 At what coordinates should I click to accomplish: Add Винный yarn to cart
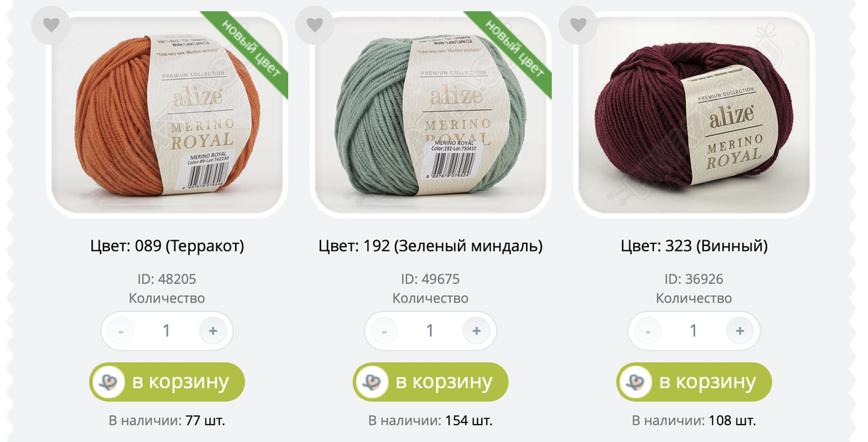tap(694, 382)
